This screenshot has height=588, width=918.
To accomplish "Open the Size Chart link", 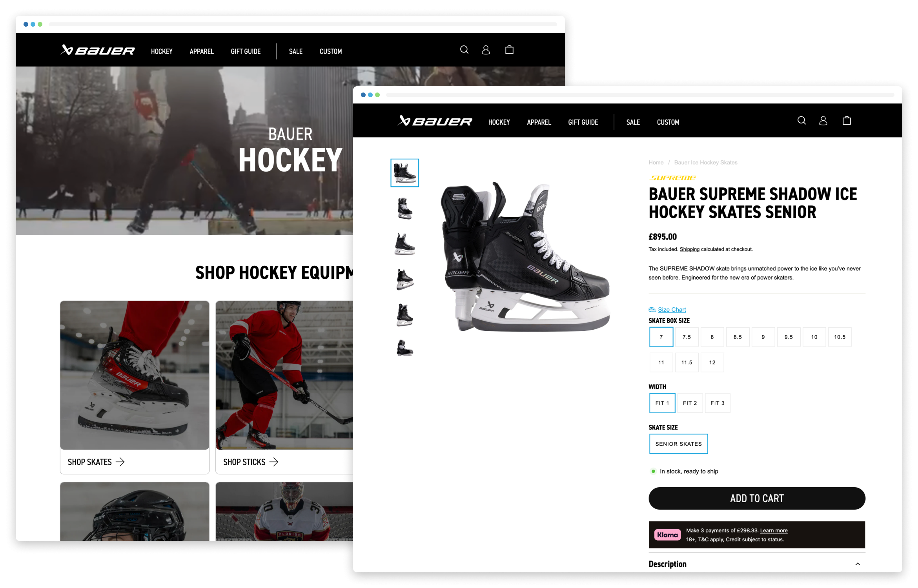I will 672,310.
